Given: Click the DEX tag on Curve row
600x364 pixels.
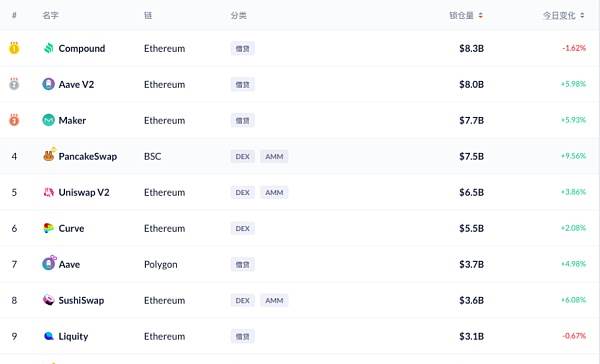Looking at the screenshot, I should pyautogui.click(x=243, y=229).
